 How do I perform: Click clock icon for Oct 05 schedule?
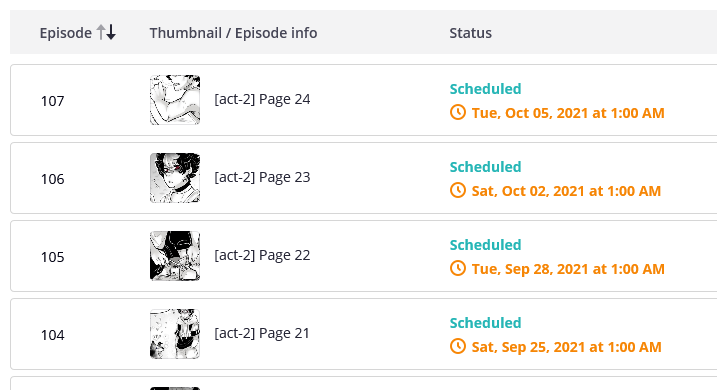pos(458,112)
